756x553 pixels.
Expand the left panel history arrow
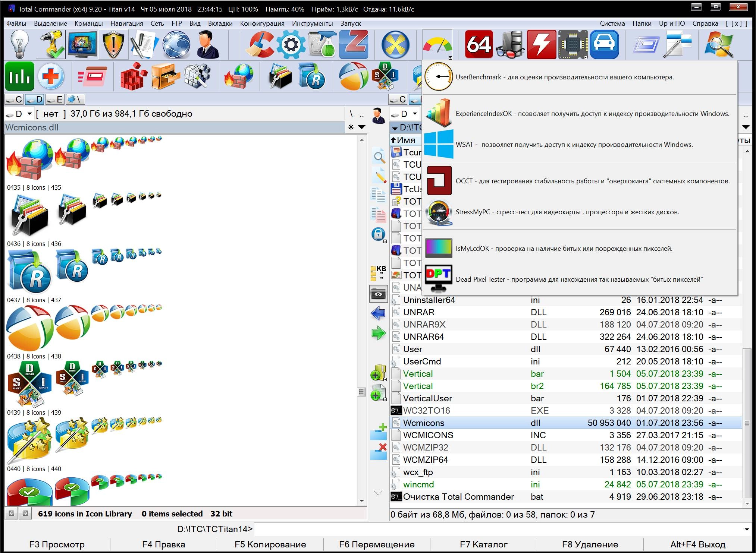click(362, 127)
